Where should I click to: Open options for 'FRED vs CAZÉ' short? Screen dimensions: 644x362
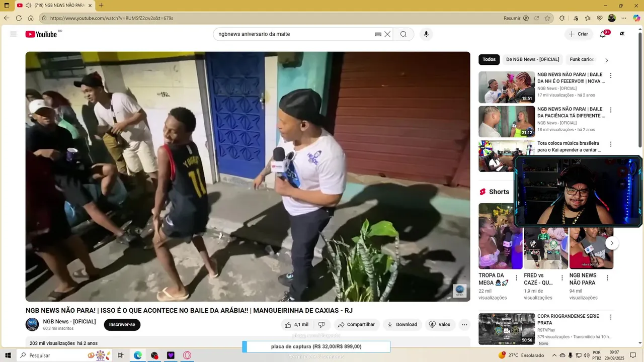click(562, 278)
